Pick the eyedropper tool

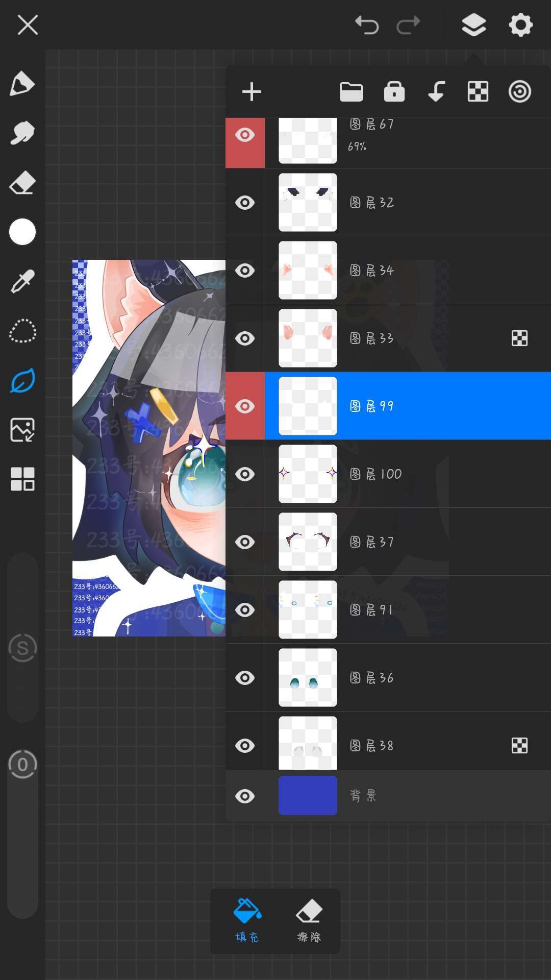22,281
